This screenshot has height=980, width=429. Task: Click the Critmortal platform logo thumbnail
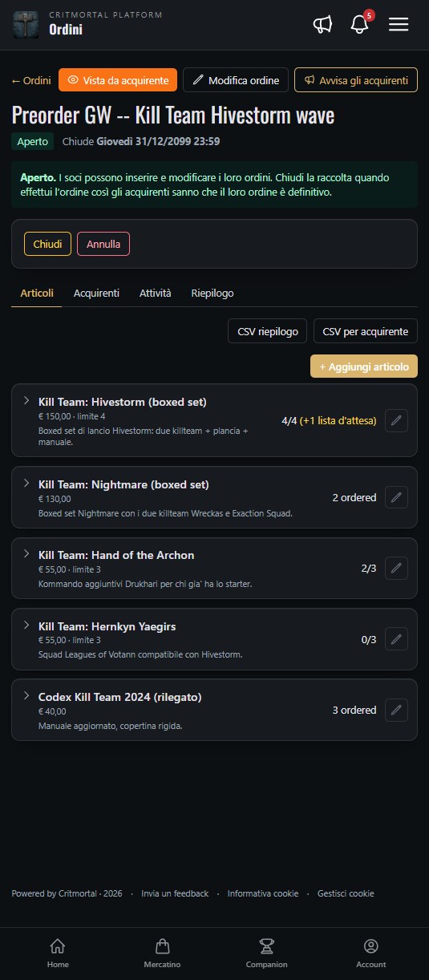point(26,25)
